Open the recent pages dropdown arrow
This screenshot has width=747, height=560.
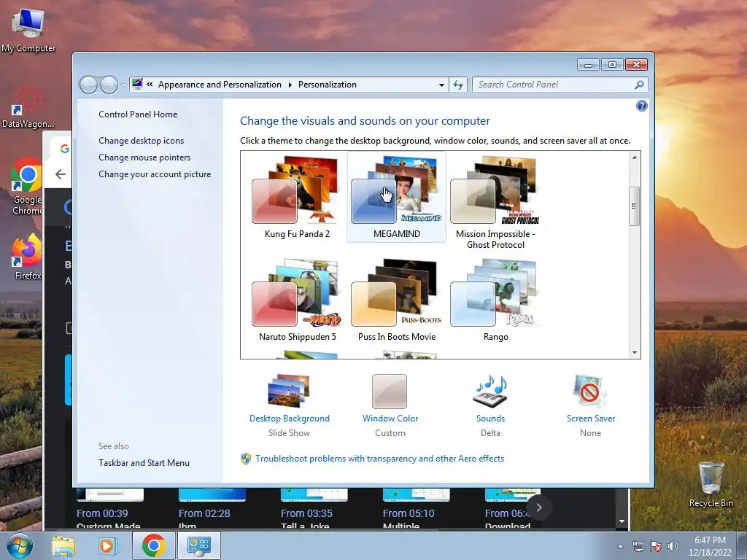[123, 85]
